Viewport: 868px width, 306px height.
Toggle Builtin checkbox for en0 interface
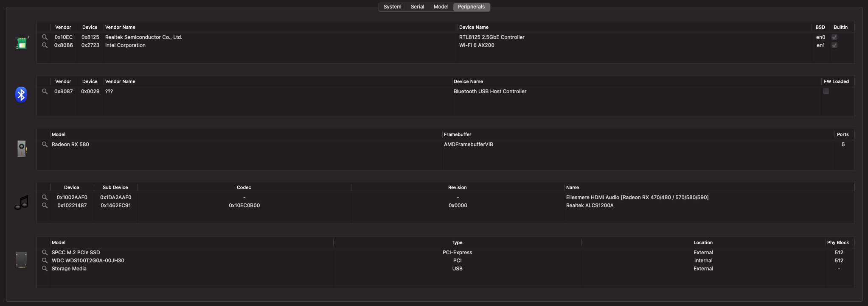834,37
